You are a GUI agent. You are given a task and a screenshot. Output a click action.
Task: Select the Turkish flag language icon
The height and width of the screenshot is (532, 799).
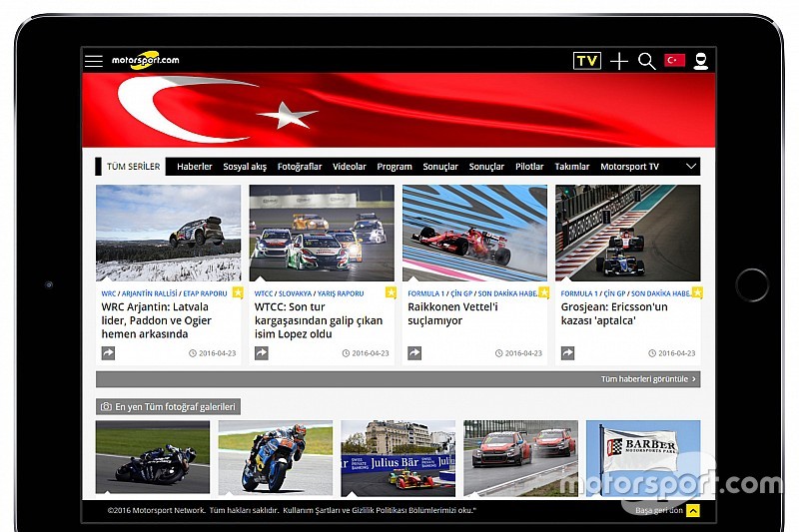click(675, 61)
